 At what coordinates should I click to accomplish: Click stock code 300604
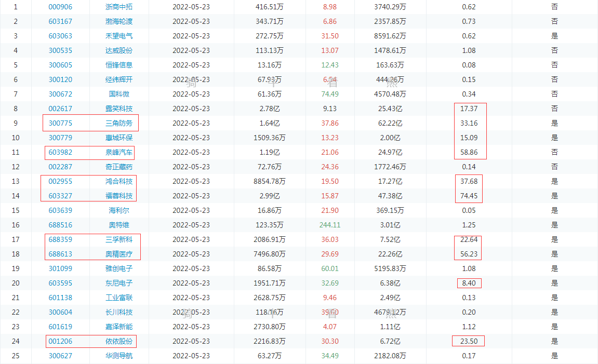coord(60,312)
